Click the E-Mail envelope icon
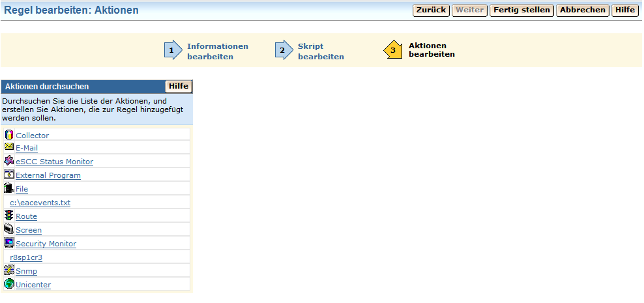The width and height of the screenshot is (644, 303). point(9,147)
